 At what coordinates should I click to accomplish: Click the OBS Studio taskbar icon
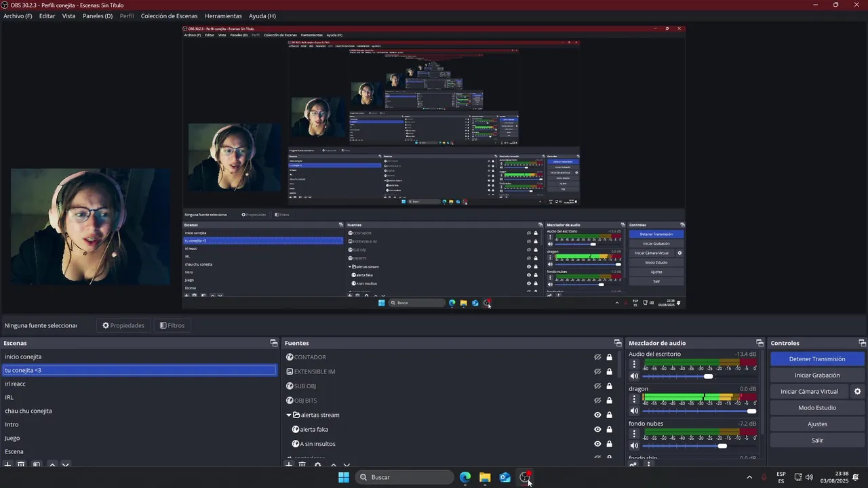tap(525, 477)
